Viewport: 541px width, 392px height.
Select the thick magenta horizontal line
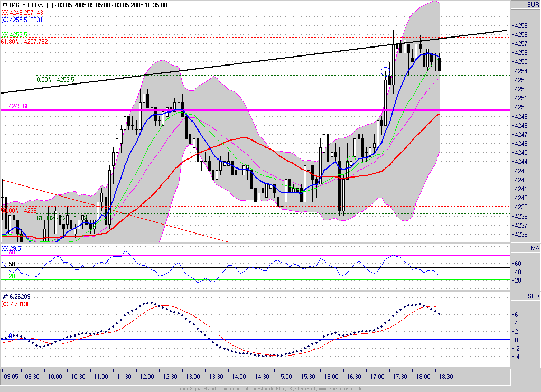pos(255,110)
